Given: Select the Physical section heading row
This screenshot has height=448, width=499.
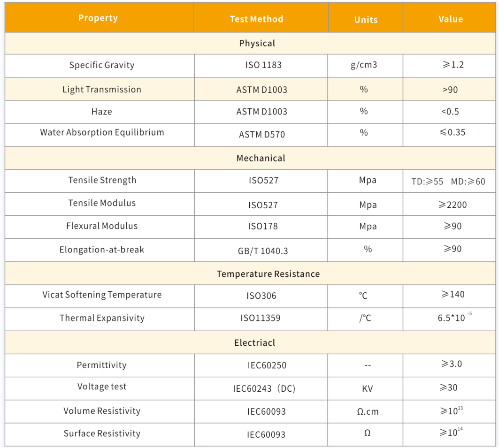Looking at the screenshot, I should tap(257, 43).
